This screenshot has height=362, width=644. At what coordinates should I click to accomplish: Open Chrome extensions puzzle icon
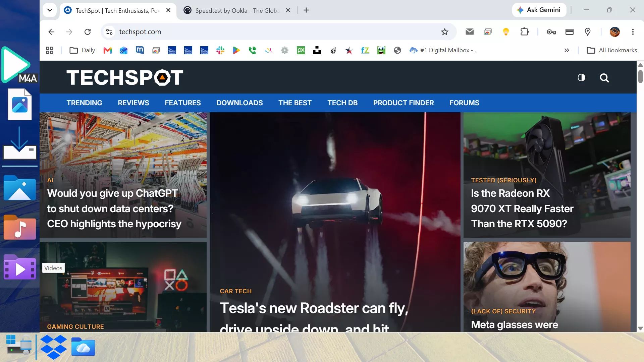(x=524, y=32)
